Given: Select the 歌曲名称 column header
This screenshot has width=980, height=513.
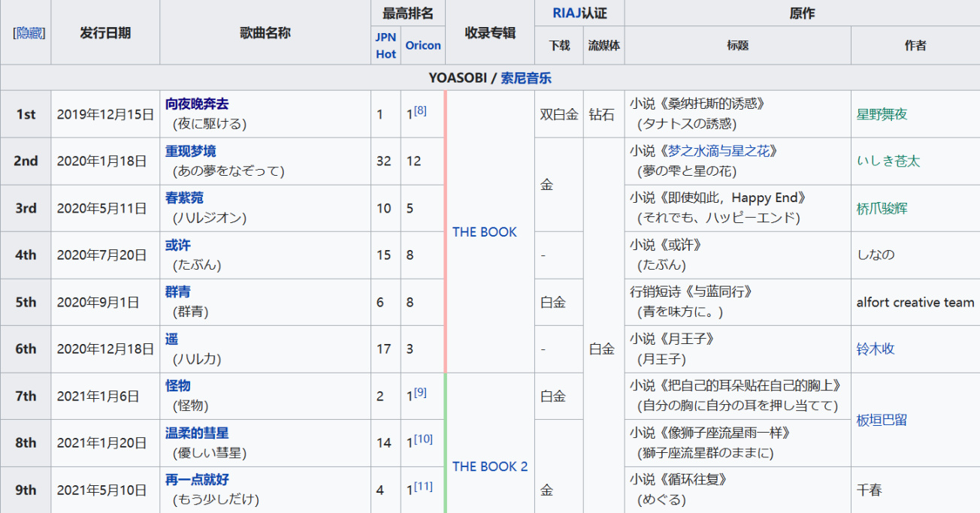Looking at the screenshot, I should pyautogui.click(x=265, y=32).
